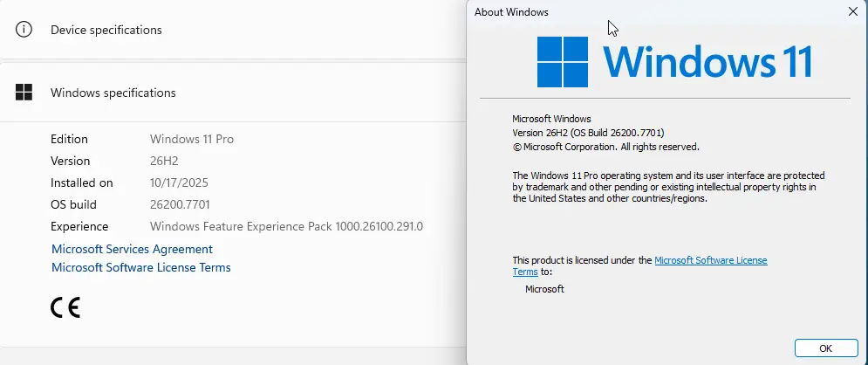Screen dimensions: 868x365
Task: Select the Windows Feature Experience Pack value
Action: point(286,226)
